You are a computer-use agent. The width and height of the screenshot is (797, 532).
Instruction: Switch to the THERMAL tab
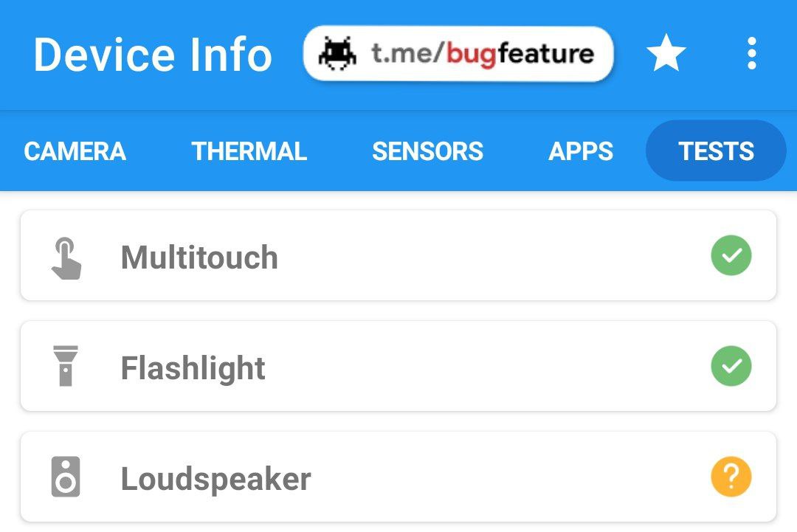(249, 151)
